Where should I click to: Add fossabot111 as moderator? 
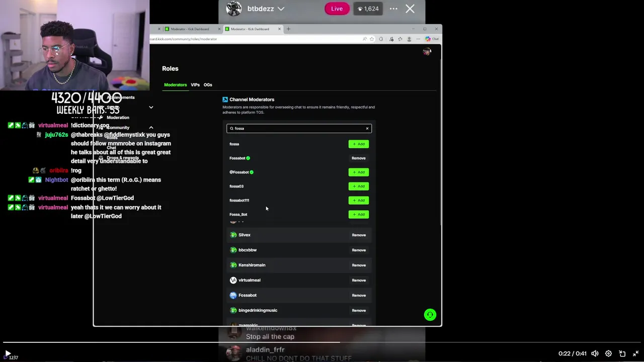359,201
